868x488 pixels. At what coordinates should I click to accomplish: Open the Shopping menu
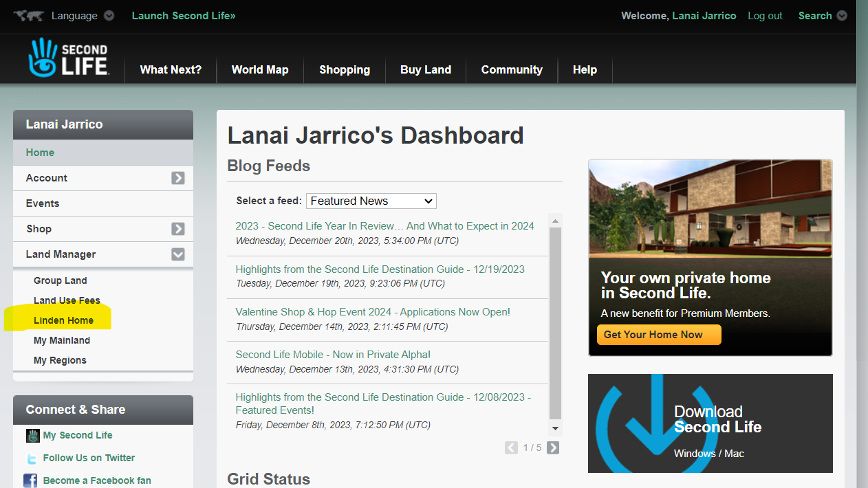345,69
